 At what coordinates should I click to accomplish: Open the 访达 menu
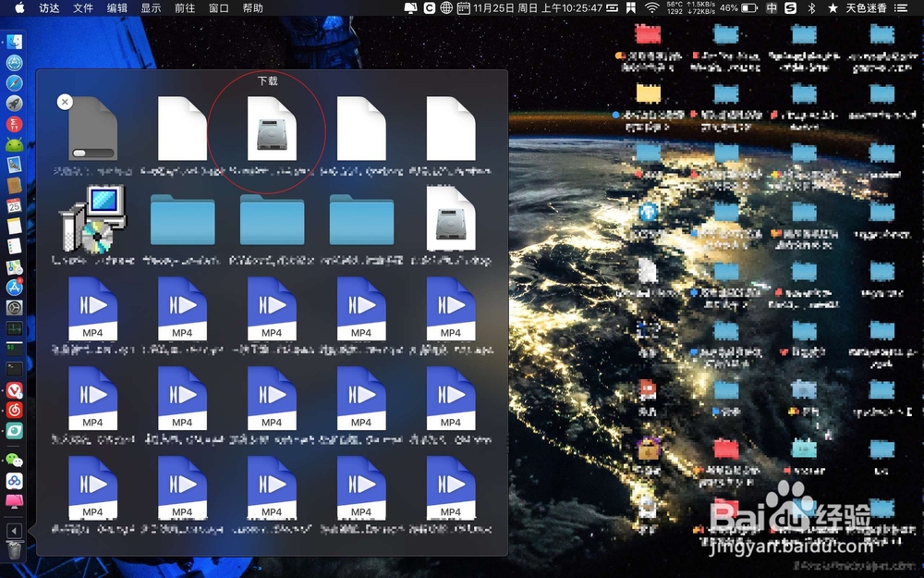(x=49, y=7)
